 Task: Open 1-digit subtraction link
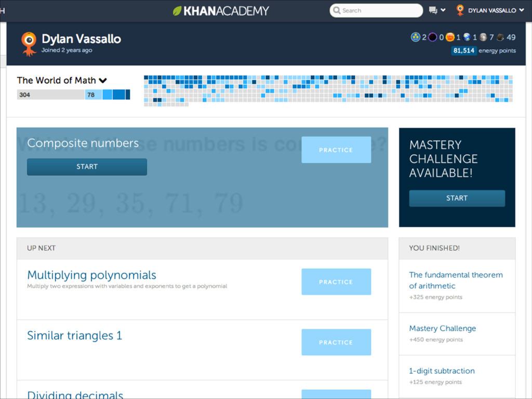point(442,371)
